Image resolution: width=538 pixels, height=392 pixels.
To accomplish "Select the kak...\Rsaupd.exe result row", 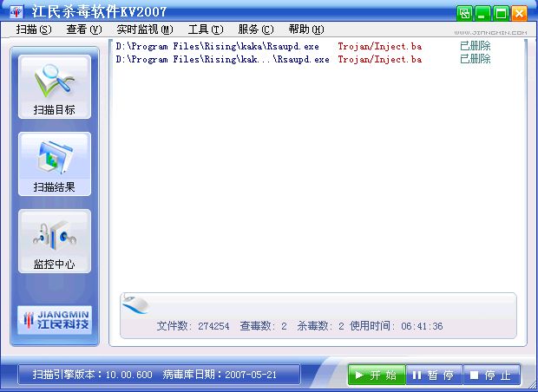I will (304, 59).
